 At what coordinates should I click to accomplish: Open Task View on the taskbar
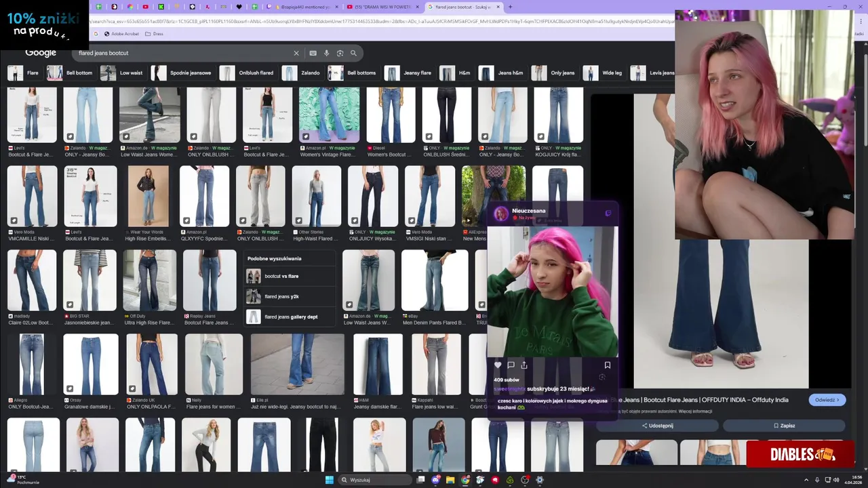click(x=421, y=480)
